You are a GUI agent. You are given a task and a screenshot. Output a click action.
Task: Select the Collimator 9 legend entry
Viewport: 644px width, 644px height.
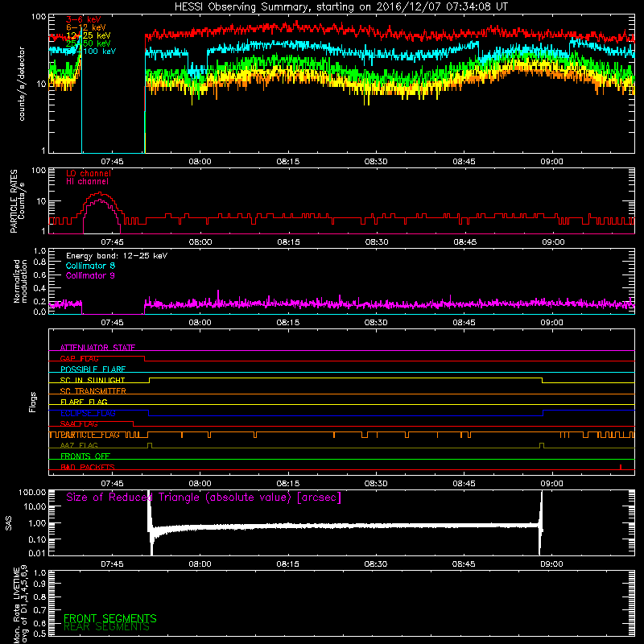[x=90, y=275]
